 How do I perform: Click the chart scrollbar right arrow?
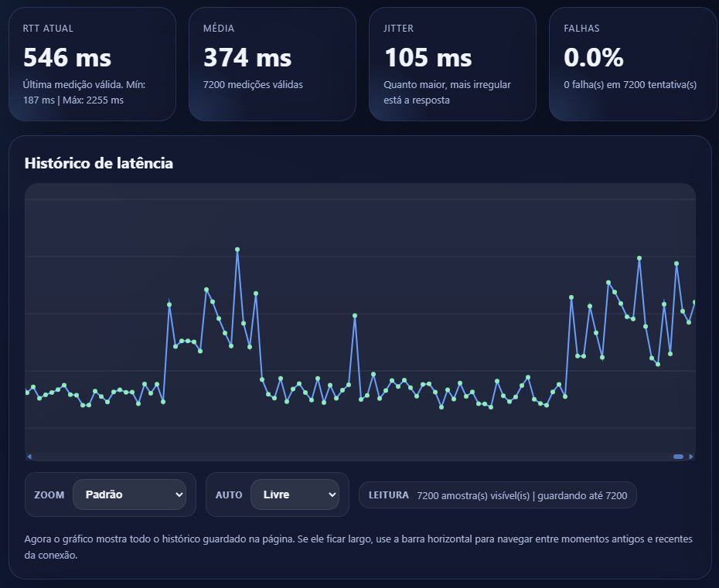click(x=691, y=457)
